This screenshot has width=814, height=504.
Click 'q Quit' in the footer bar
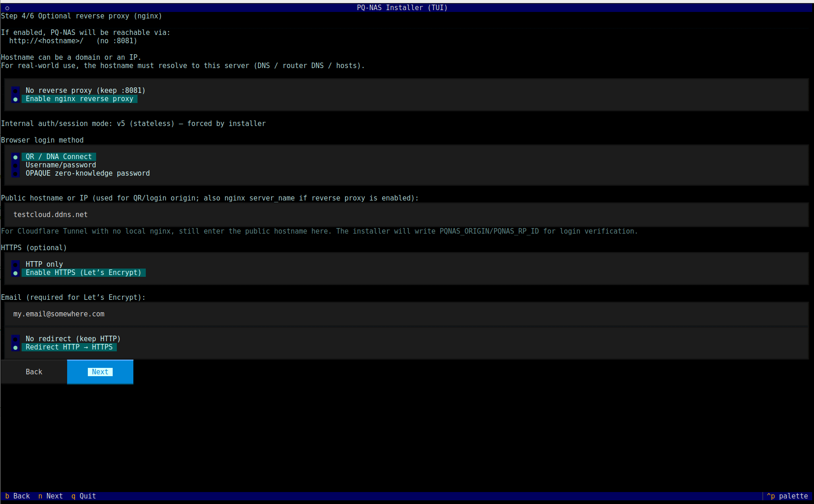[x=84, y=496]
